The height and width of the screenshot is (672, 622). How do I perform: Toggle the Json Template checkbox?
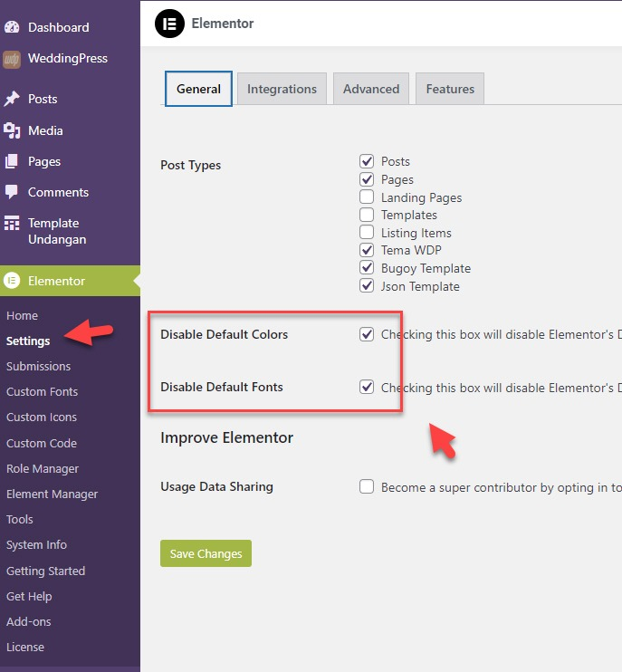[x=367, y=285]
